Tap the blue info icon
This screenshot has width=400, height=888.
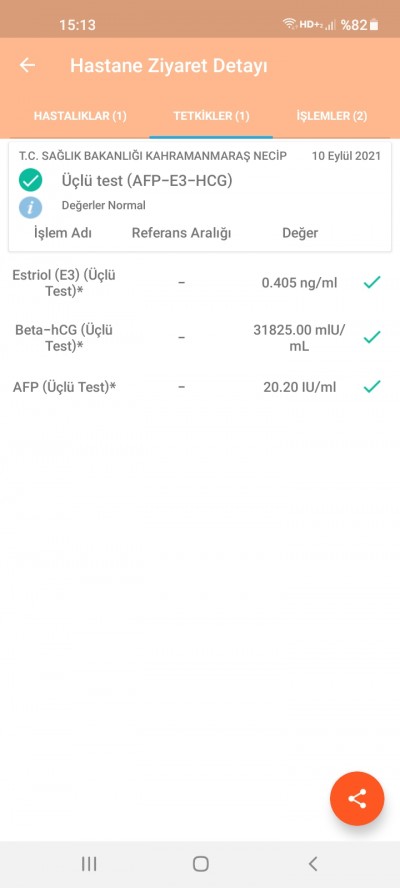tap(31, 207)
